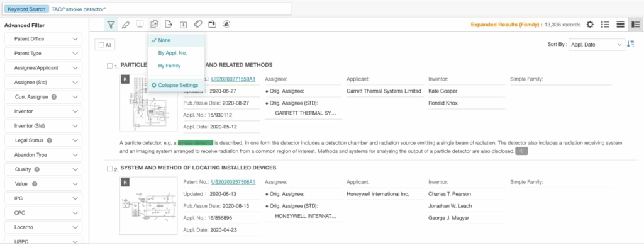Screen dimensions: 644x245
Task: Toggle the filter funnel icon
Action: 111,25
